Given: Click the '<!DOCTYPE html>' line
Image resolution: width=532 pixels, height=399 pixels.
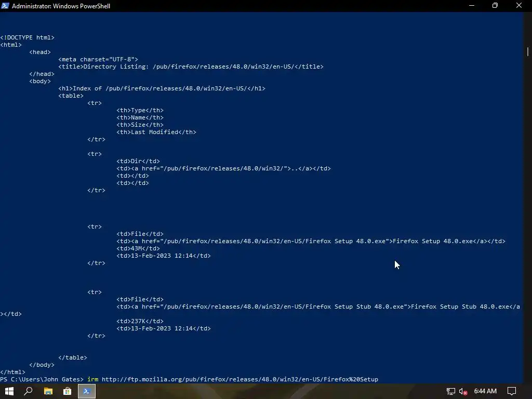Looking at the screenshot, I should point(27,37).
